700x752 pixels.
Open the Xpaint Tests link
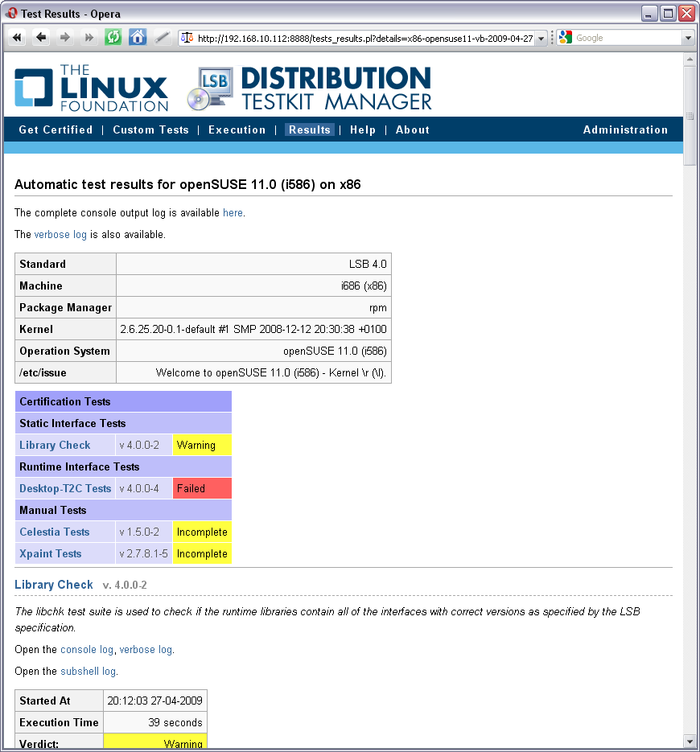click(51, 554)
